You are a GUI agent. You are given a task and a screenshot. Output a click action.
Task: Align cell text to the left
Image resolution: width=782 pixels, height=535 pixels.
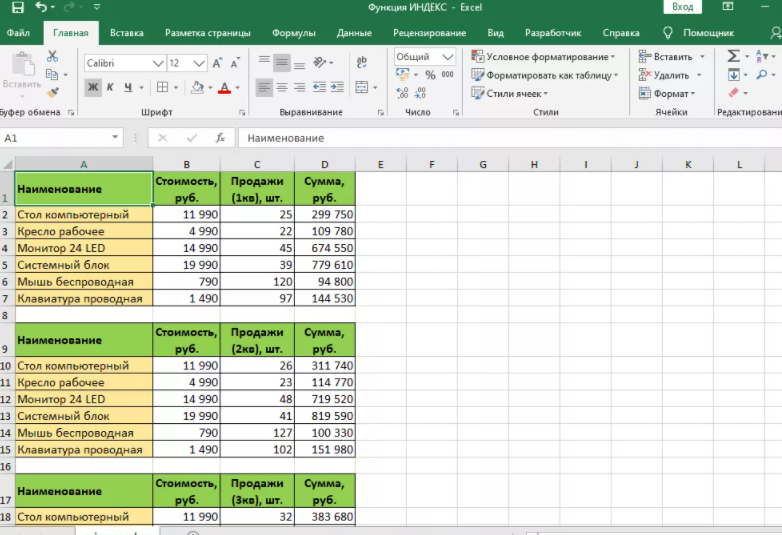264,87
